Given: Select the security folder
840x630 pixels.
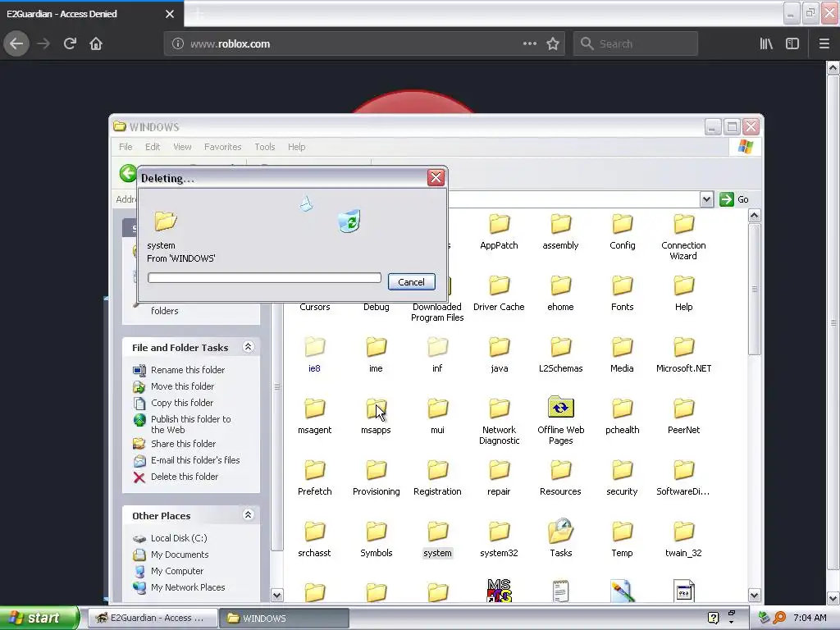Looking at the screenshot, I should [622, 478].
